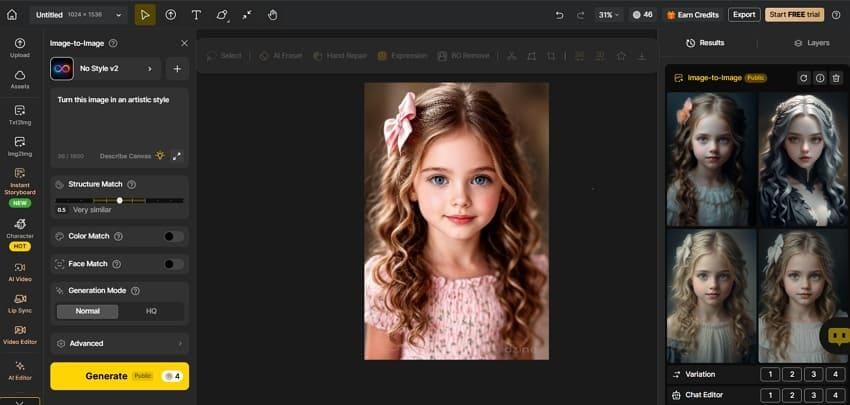Image resolution: width=850 pixels, height=405 pixels.
Task: Click the upload arrow tool in top bar
Action: 170,15
